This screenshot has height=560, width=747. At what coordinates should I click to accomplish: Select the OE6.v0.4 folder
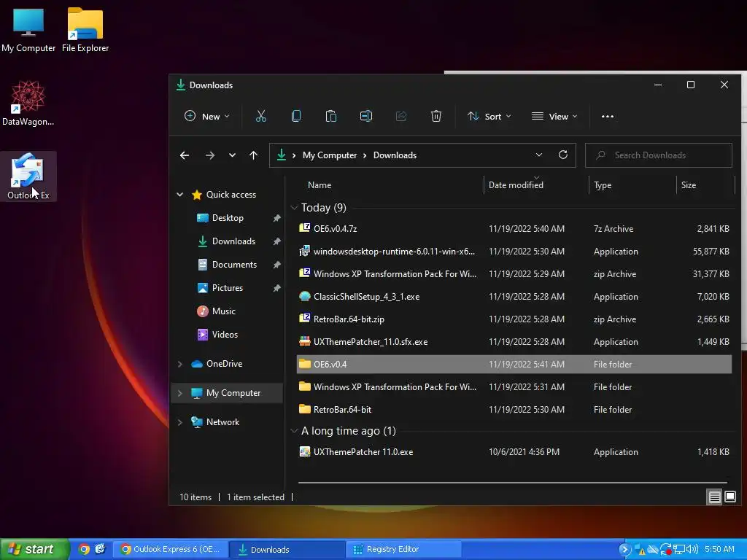[x=514, y=365]
